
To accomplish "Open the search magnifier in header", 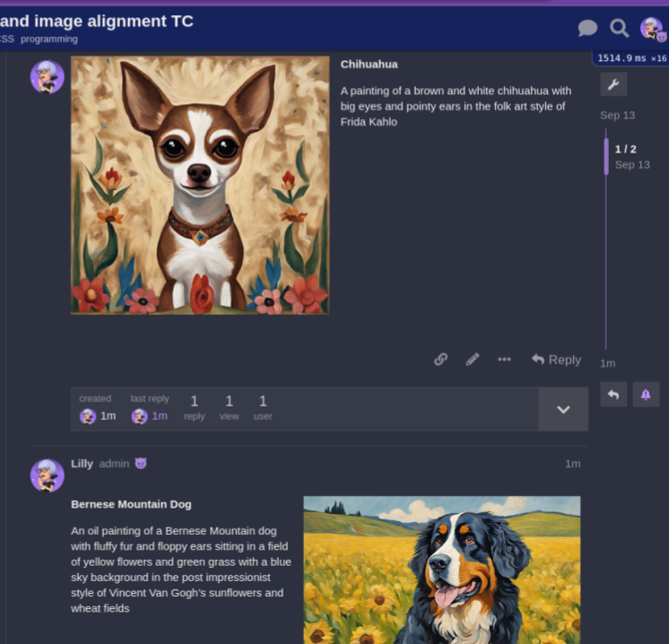I will coord(619,28).
